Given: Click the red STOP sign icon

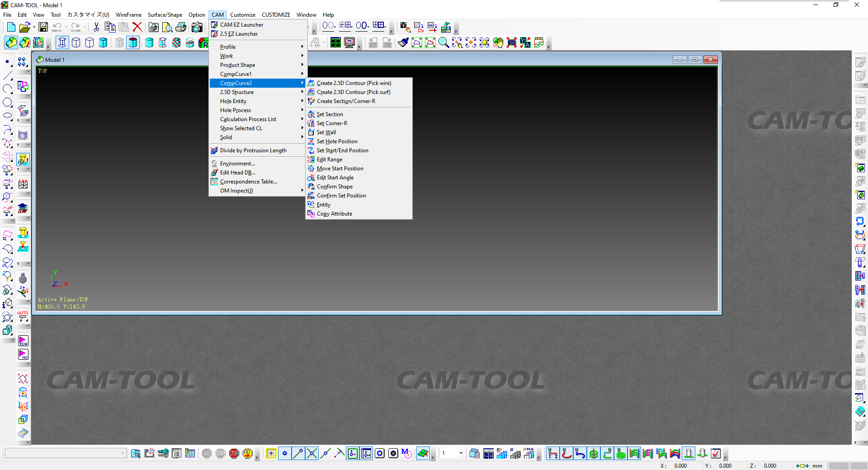Looking at the screenshot, I should tap(234, 453).
